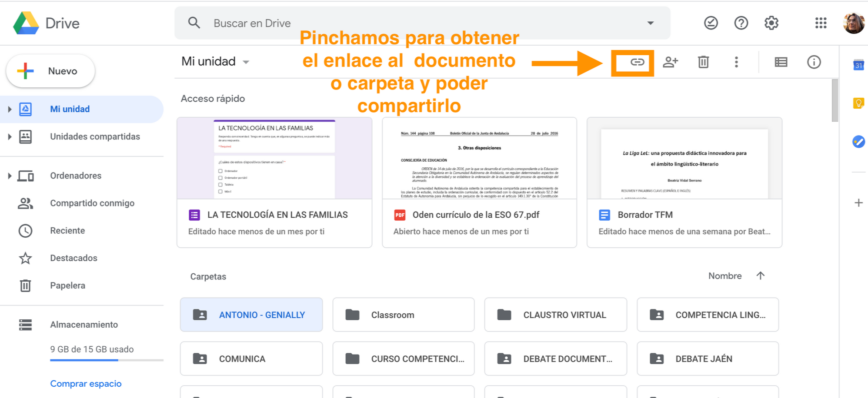Expand the Mi unidad tree arrow
This screenshot has height=398, width=868.
(10, 109)
